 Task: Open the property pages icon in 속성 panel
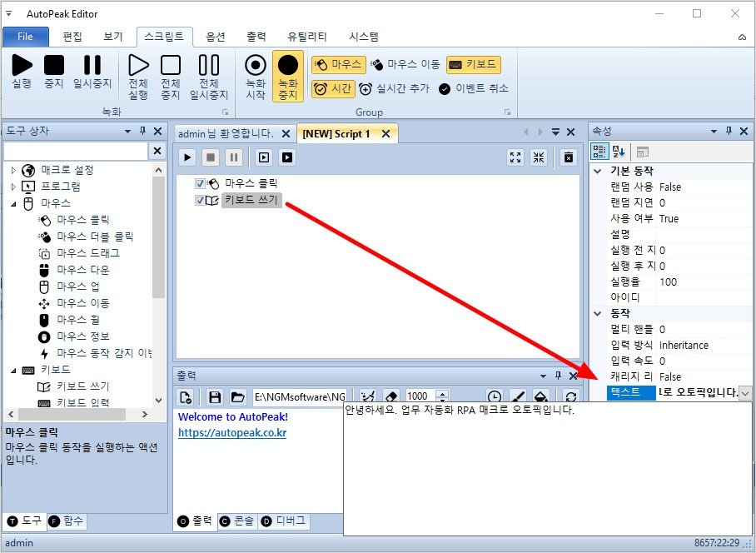click(x=642, y=152)
